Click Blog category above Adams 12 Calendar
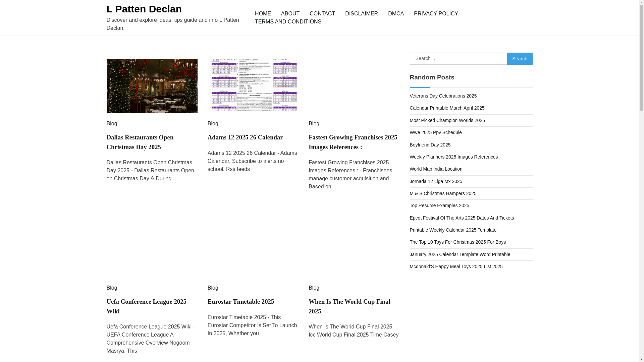The image size is (644, 362). click(x=213, y=124)
